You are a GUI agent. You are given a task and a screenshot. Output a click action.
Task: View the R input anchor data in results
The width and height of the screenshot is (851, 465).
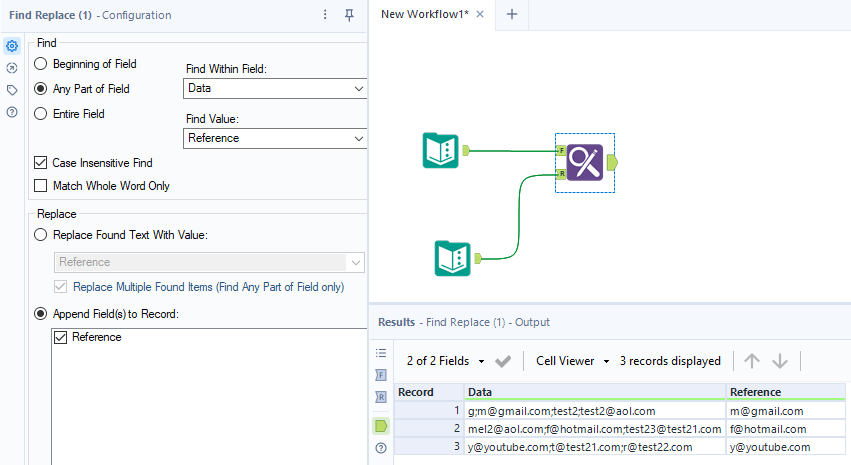[381, 397]
